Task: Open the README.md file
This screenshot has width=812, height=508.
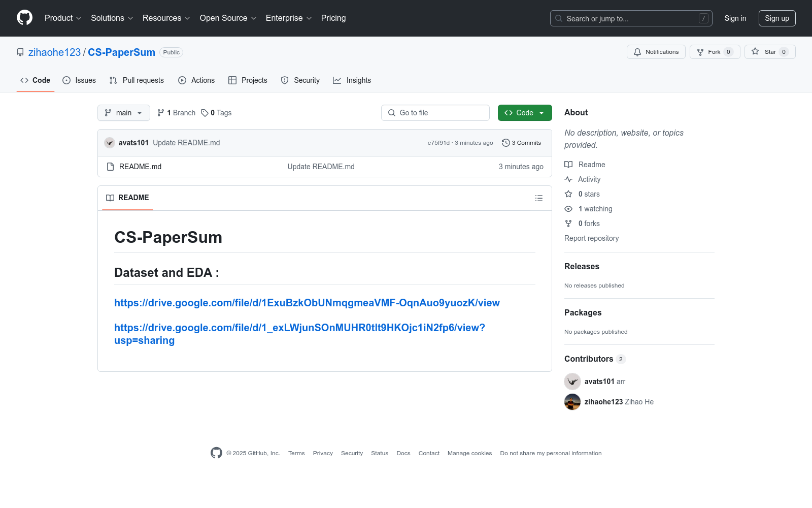Action: click(140, 167)
